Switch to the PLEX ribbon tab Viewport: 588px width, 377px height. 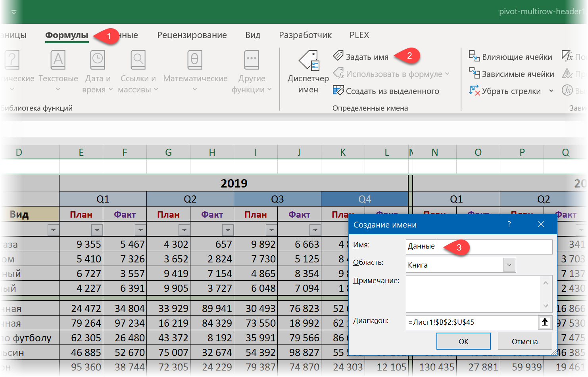[359, 35]
